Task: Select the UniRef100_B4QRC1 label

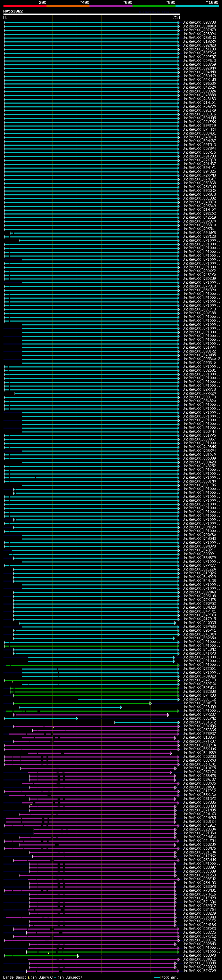Action: (199, 550)
